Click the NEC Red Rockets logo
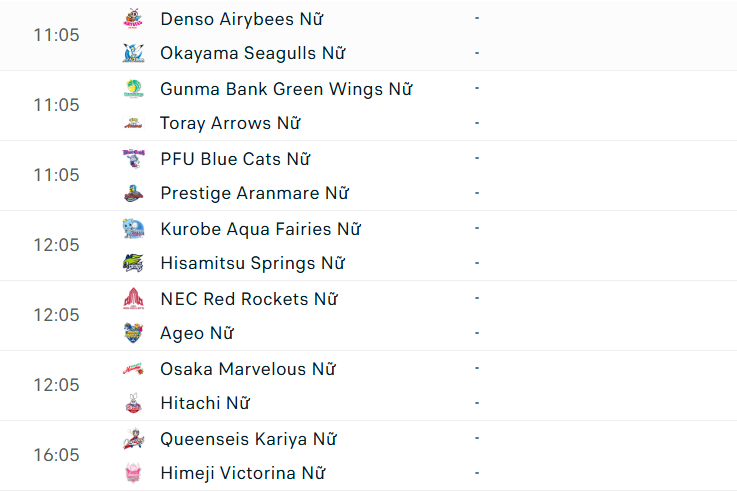Screen dimensions: 737x492 [133, 299]
